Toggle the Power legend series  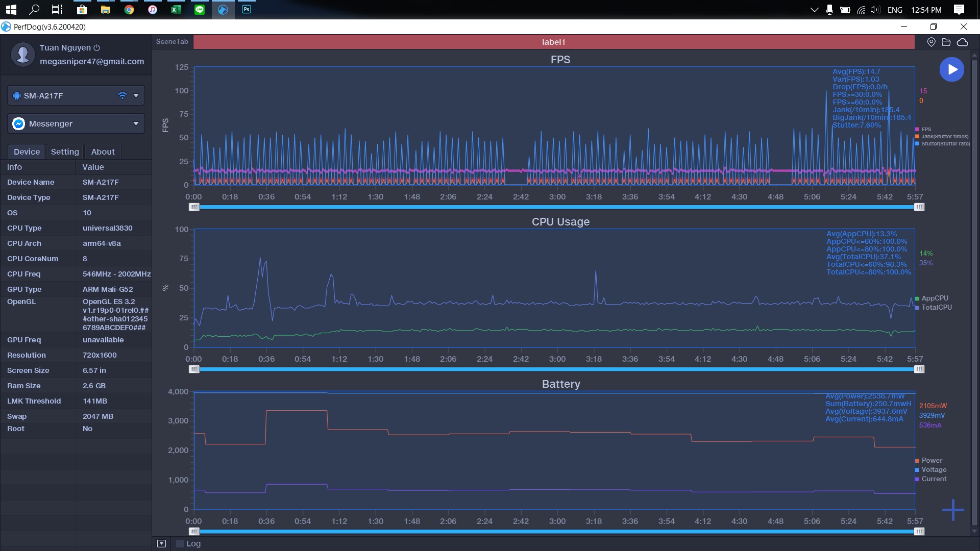pos(931,460)
